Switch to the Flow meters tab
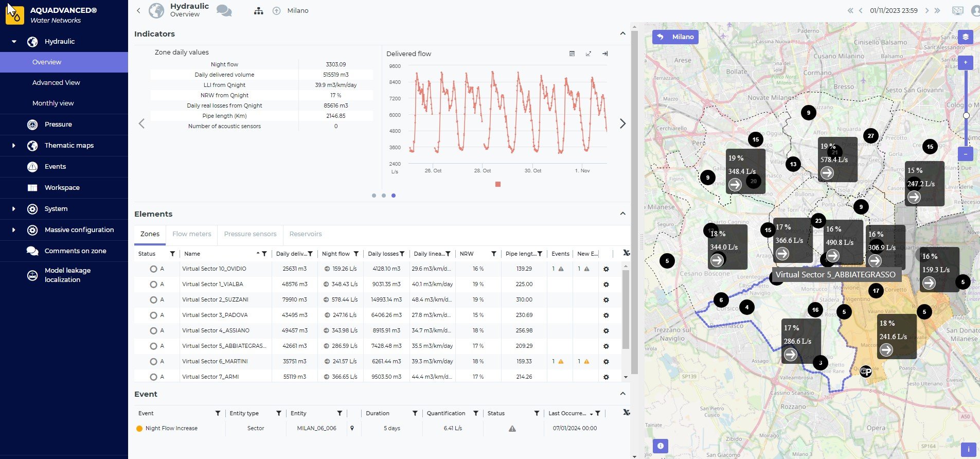The width and height of the screenshot is (980, 459). 191,234
